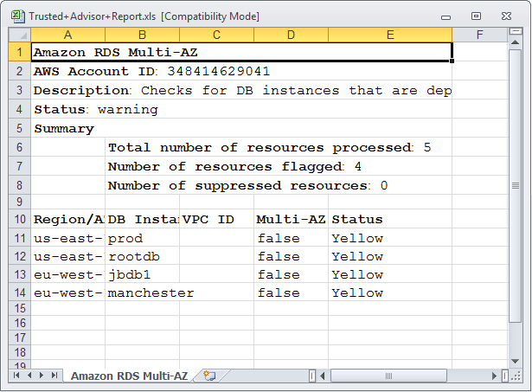This screenshot has width=532, height=392.
Task: Select the cell containing manchester
Action: pyautogui.click(x=142, y=293)
